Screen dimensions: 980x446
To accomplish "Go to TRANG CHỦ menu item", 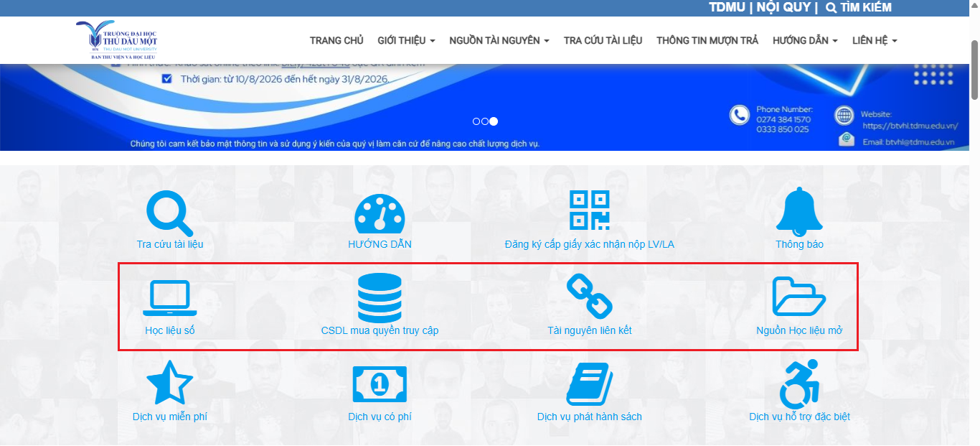I will 336,40.
